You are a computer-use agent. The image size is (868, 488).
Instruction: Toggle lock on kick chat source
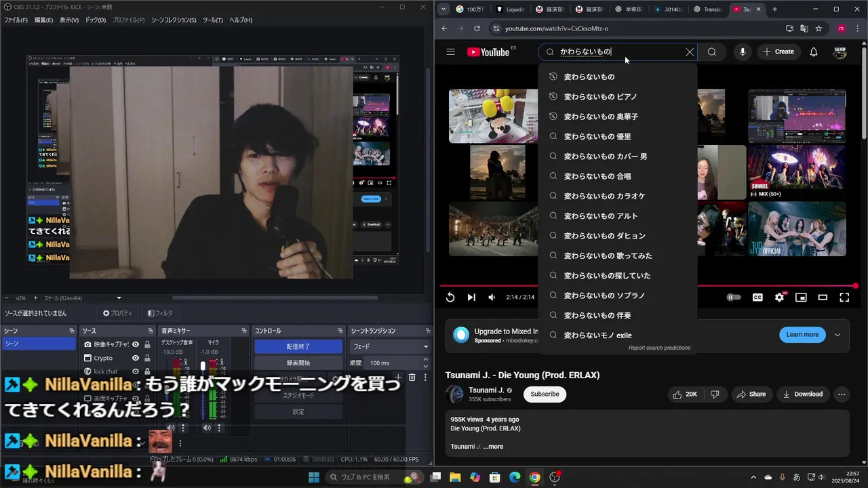tap(147, 371)
